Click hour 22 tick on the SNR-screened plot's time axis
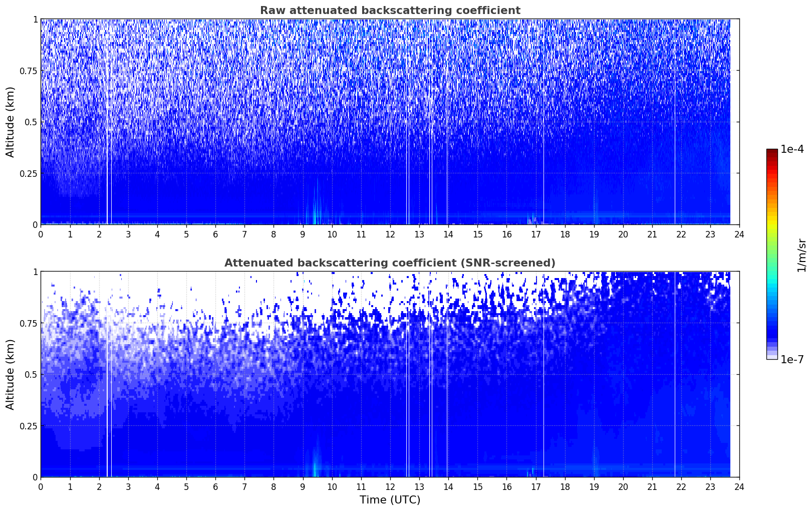This screenshot has width=812, height=511. point(681,486)
